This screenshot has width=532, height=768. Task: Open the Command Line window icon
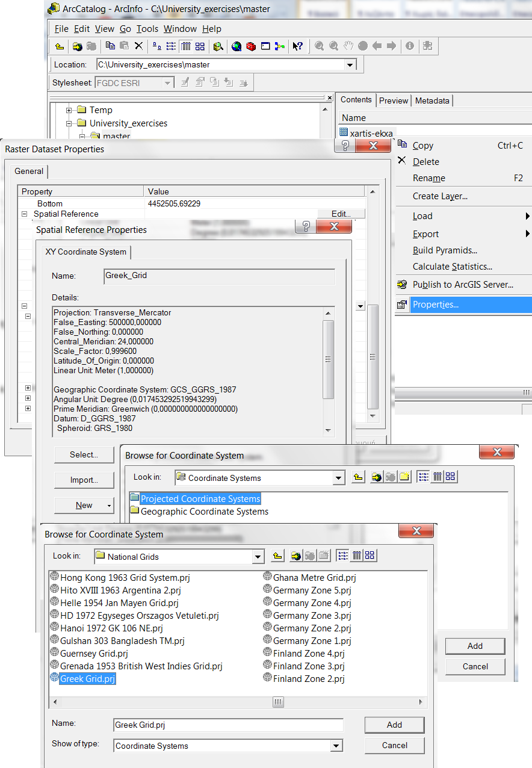click(265, 46)
